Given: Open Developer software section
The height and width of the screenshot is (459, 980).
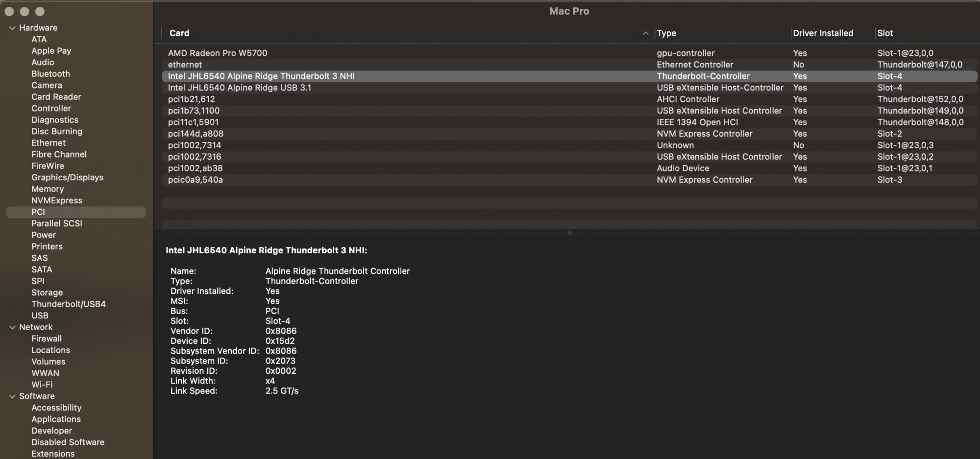Looking at the screenshot, I should click(x=51, y=431).
